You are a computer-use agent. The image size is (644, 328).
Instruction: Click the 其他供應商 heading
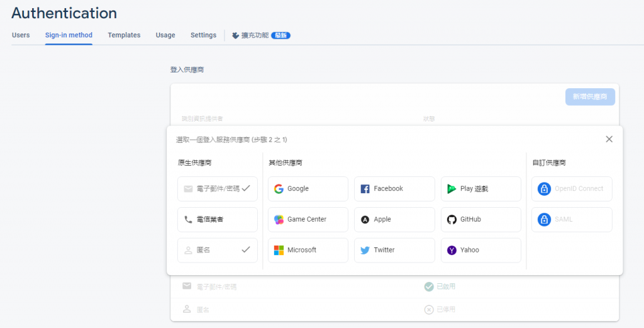286,163
